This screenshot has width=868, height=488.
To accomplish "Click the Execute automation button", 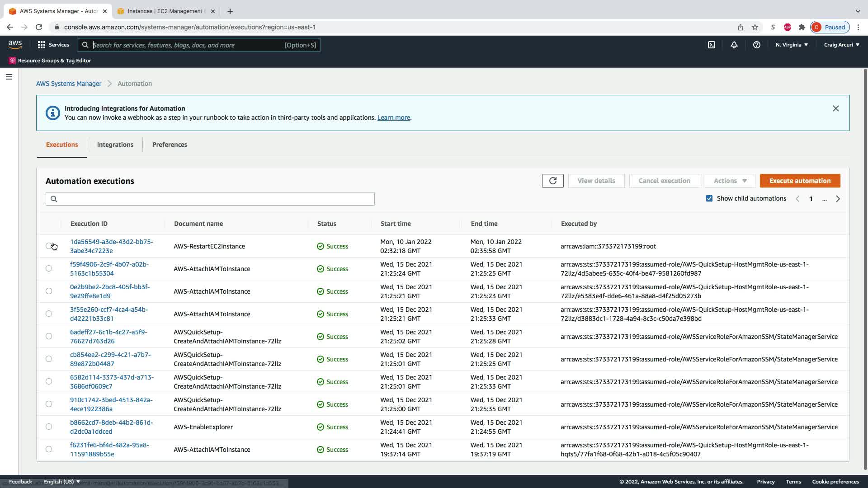I will point(800,181).
